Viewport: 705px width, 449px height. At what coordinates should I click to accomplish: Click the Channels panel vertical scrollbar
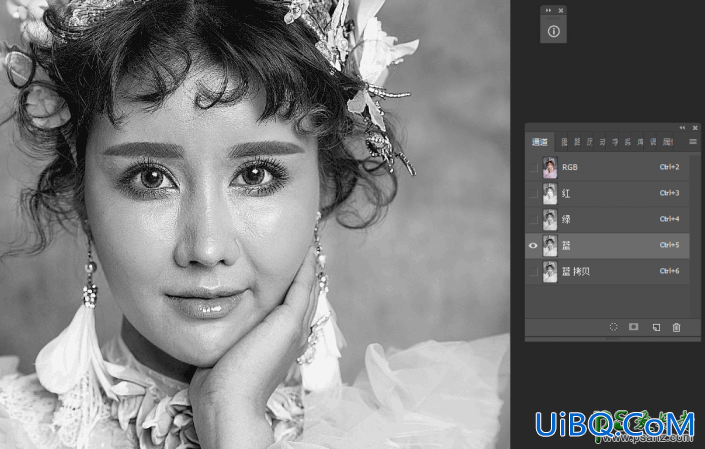(695, 235)
